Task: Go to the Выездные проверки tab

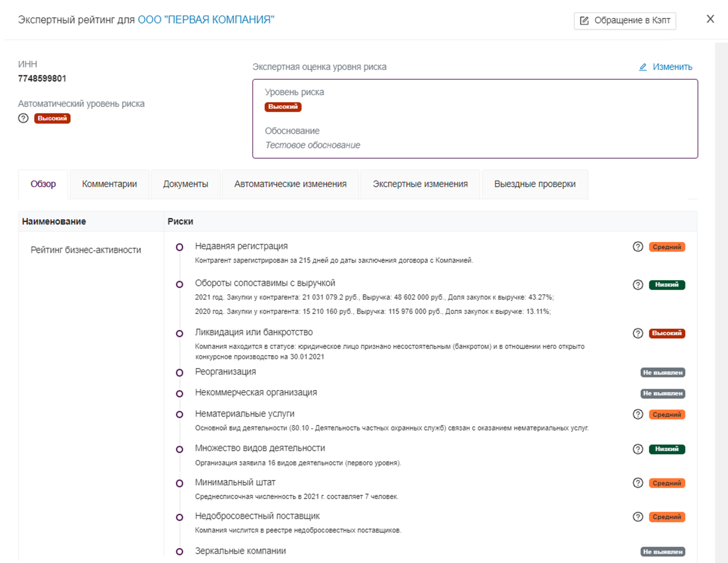Action: (x=535, y=184)
